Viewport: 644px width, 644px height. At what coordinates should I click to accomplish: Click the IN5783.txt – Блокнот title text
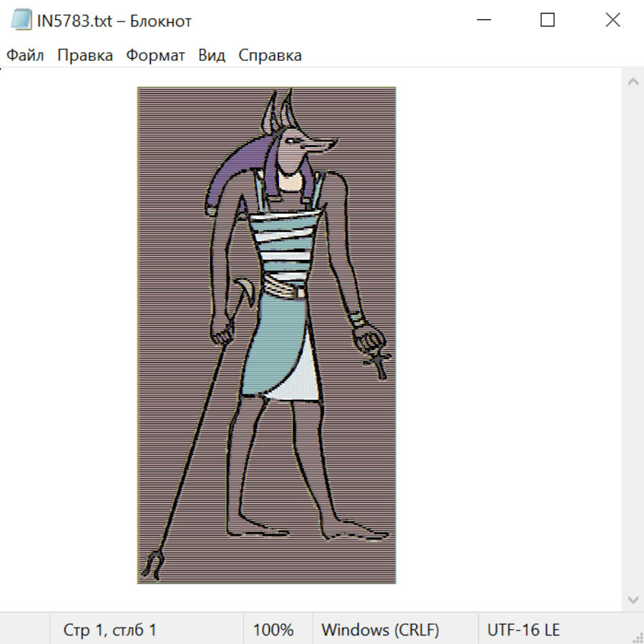coord(114,21)
